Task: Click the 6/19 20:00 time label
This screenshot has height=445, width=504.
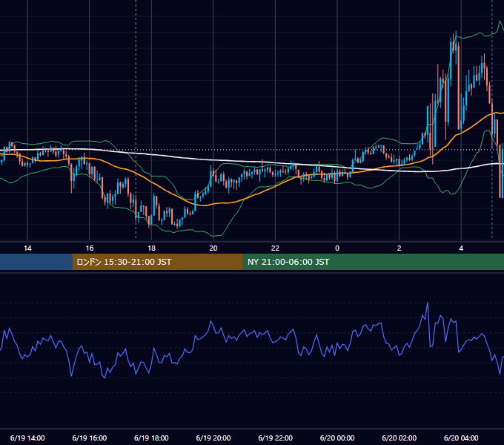Action: 213,438
